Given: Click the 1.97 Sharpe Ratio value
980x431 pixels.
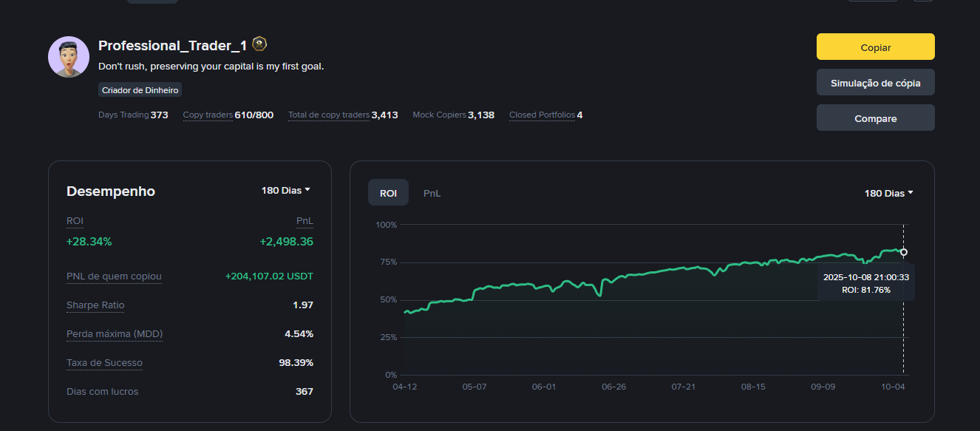Looking at the screenshot, I should (x=303, y=305).
